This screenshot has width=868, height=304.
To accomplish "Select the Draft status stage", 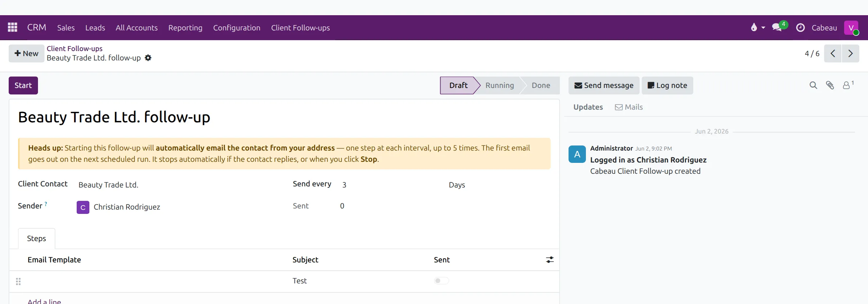I will click(x=458, y=85).
